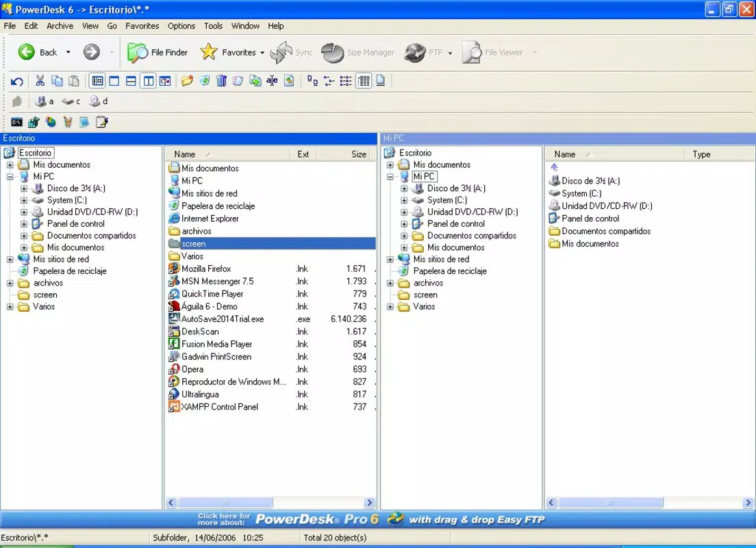756x548 pixels.
Task: Click the Rename 'a|e' icon
Action: click(272, 81)
